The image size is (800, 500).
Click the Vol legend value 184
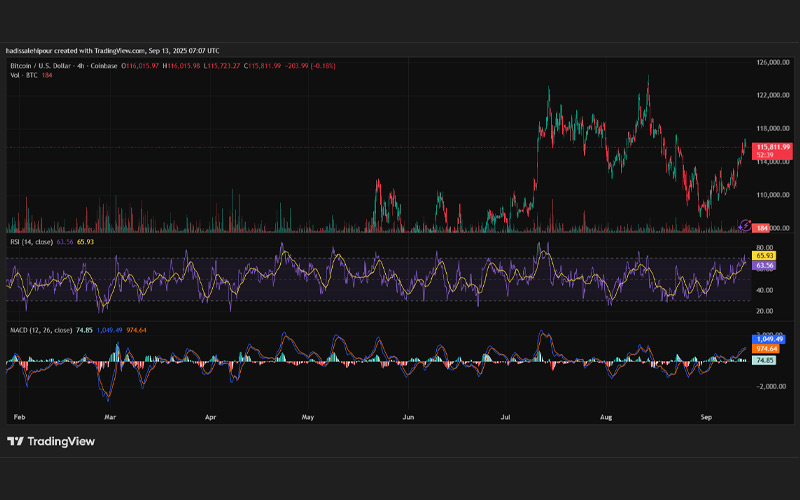[x=47, y=75]
